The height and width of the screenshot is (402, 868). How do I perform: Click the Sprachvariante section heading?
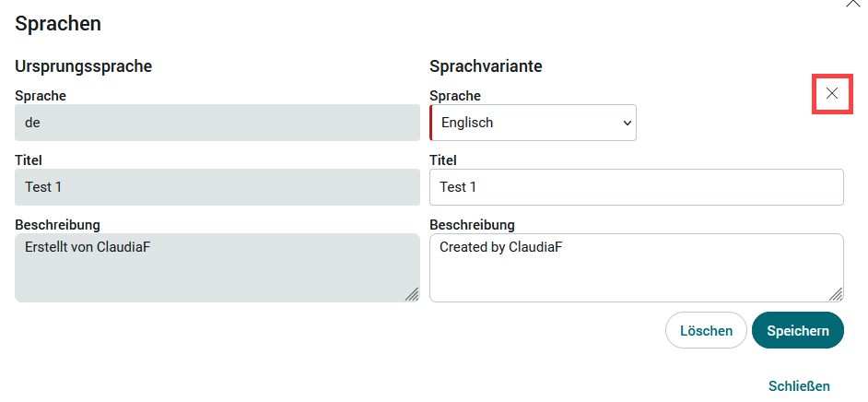click(486, 66)
